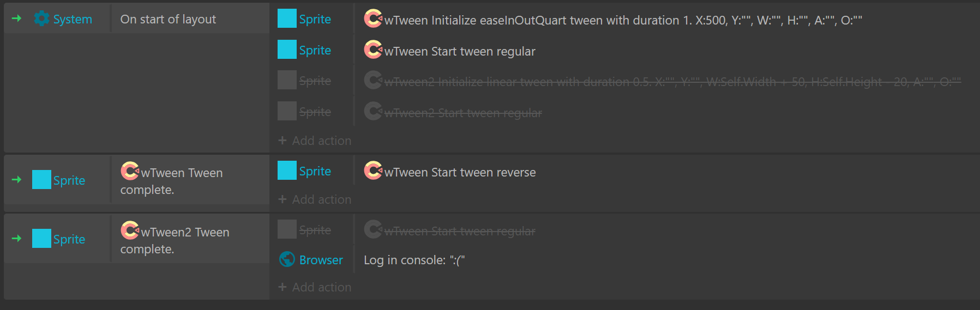Select Sprite icon in wTween2 Tween complete event
Image resolution: width=980 pixels, height=310 pixels.
point(41,239)
